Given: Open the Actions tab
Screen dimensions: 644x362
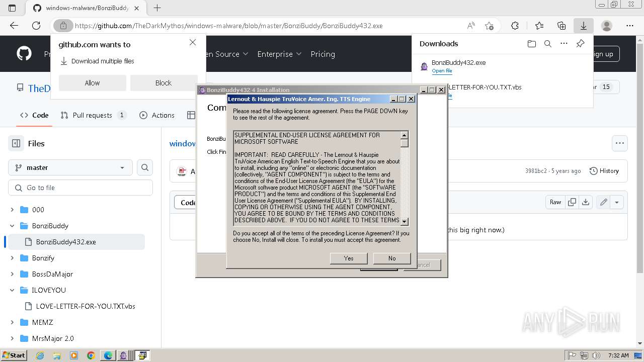Looking at the screenshot, I should (x=156, y=115).
